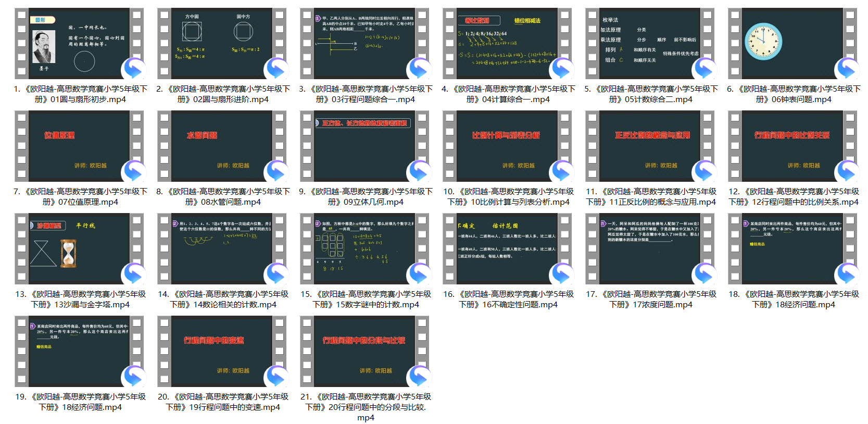Open video thumbnail 07位值原理.mp4
This screenshot has height=424, width=868.
coord(79,146)
